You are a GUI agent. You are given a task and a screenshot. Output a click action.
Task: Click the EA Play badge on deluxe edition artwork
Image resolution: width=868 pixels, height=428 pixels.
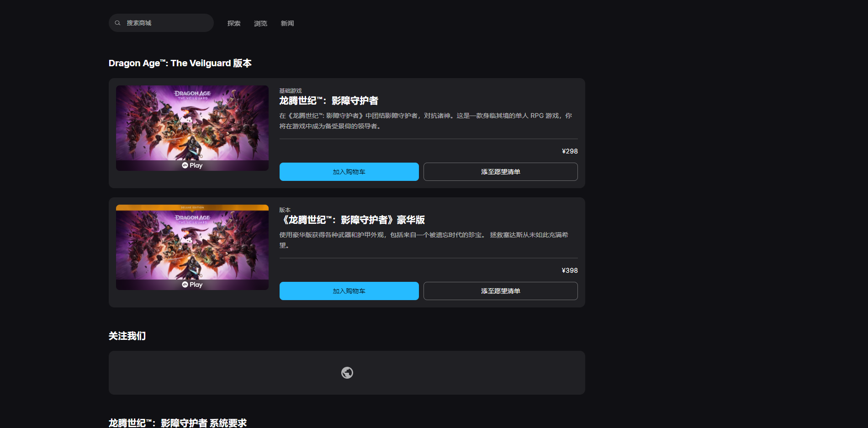(x=192, y=285)
